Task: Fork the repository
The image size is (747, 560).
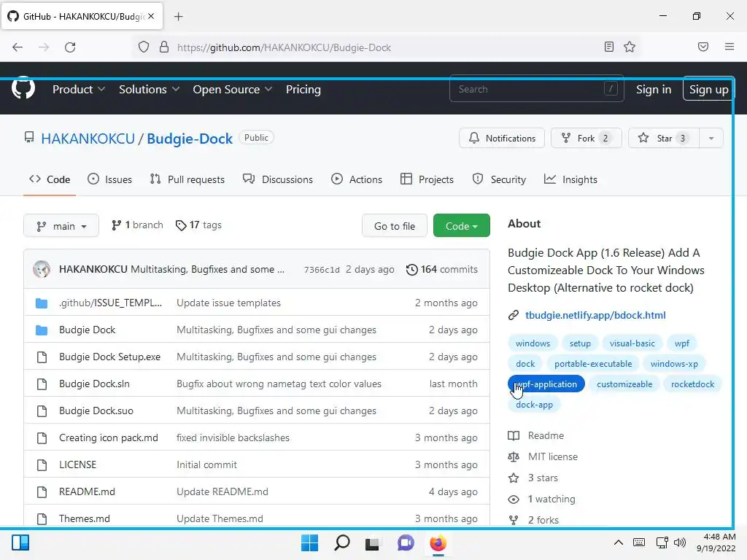Action: [x=586, y=138]
